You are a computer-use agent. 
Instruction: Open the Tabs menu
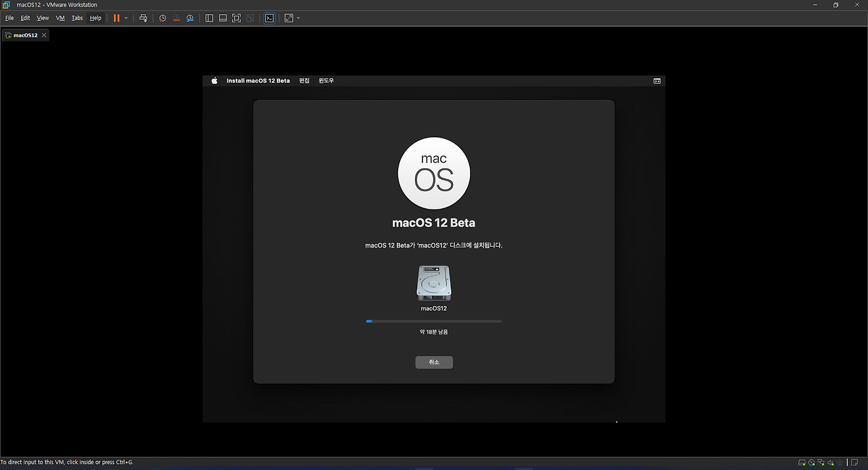[77, 18]
